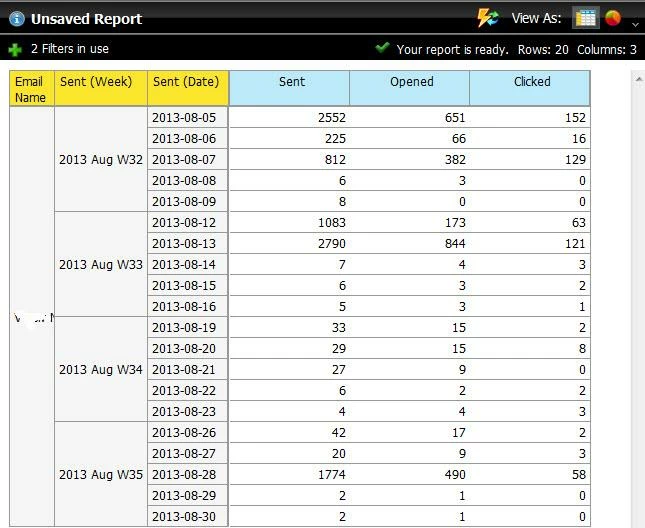Select date 2013-08-09 row header
The height and width of the screenshot is (528, 645).
coord(188,201)
